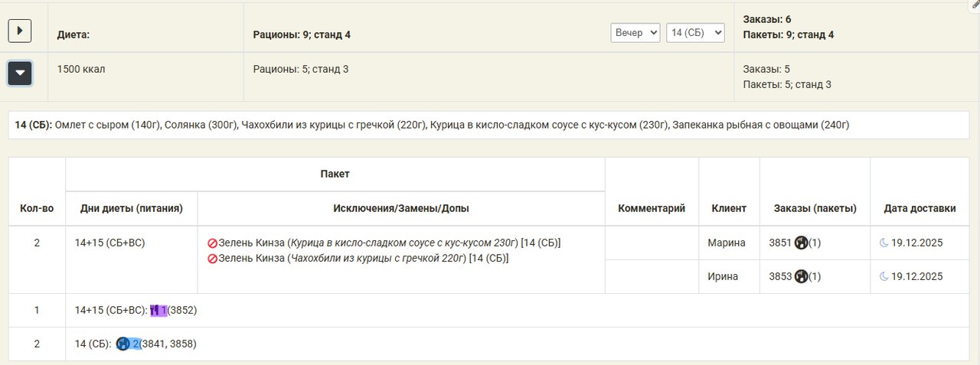The height and width of the screenshot is (365, 980).
Task: Click the pencil edit icon in top-right corner
Action: point(975,5)
